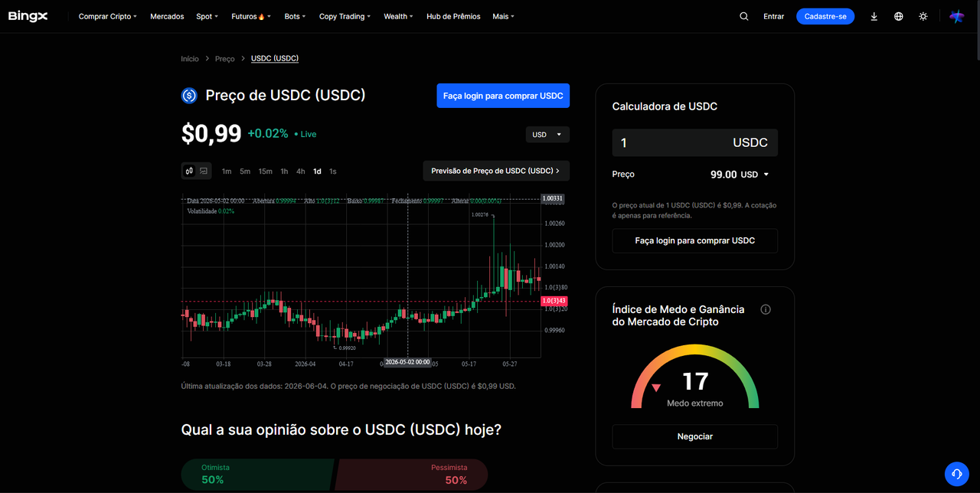Click the Entrar login link

click(x=773, y=16)
